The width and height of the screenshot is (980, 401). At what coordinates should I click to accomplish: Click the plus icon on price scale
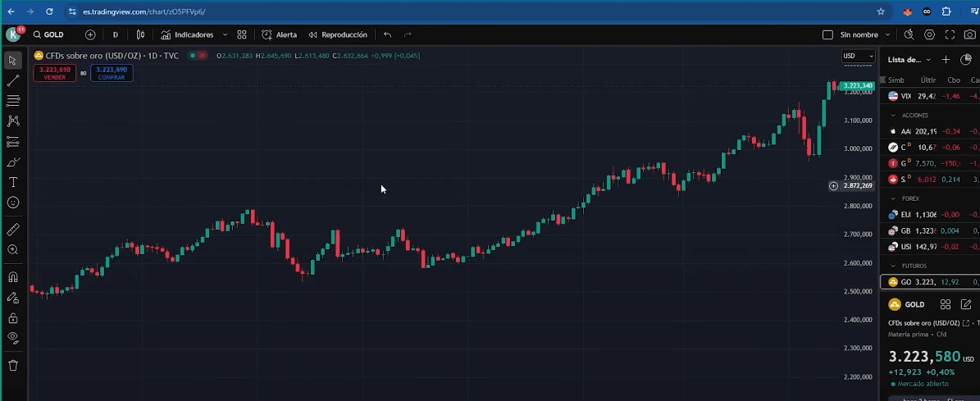coord(833,186)
